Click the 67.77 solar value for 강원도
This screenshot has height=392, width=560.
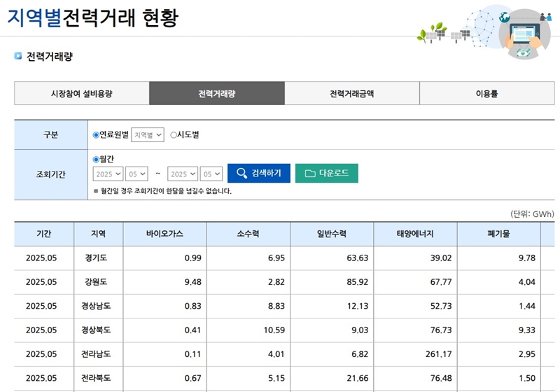(x=441, y=282)
